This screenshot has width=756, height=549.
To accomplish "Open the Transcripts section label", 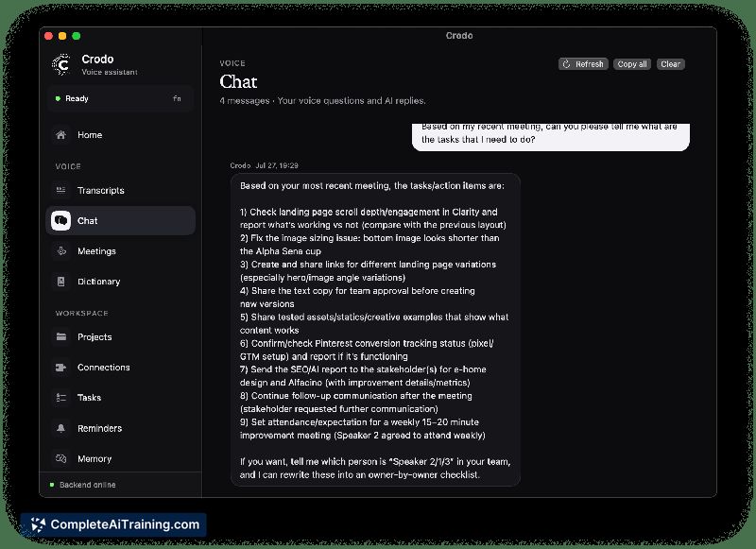I will click(101, 190).
